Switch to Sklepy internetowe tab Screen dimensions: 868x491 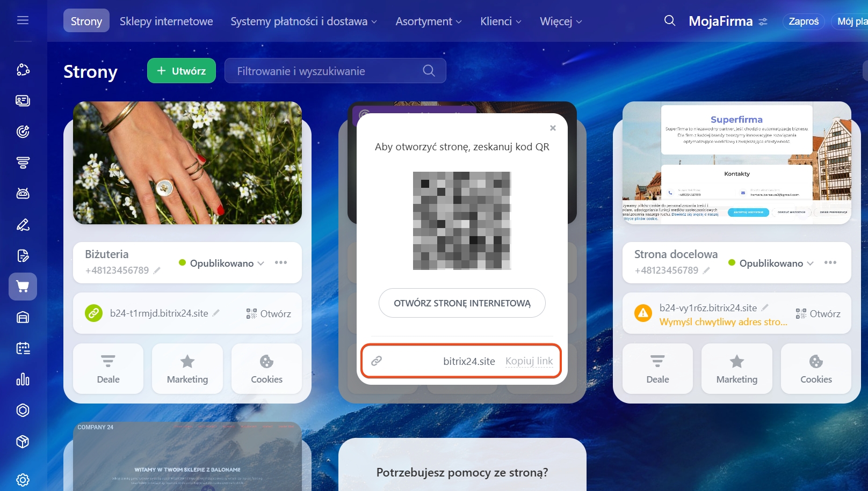pyautogui.click(x=167, y=21)
